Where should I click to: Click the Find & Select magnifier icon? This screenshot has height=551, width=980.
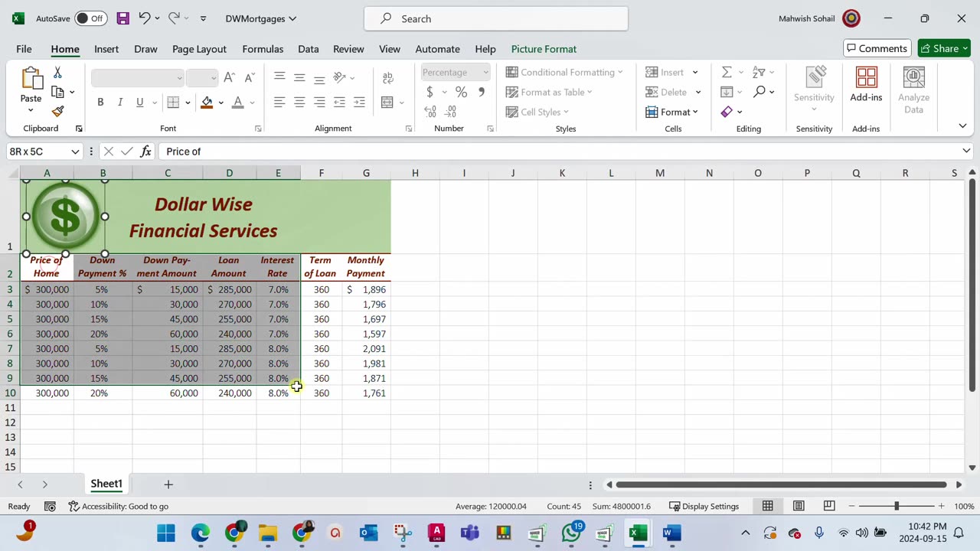[x=759, y=92]
